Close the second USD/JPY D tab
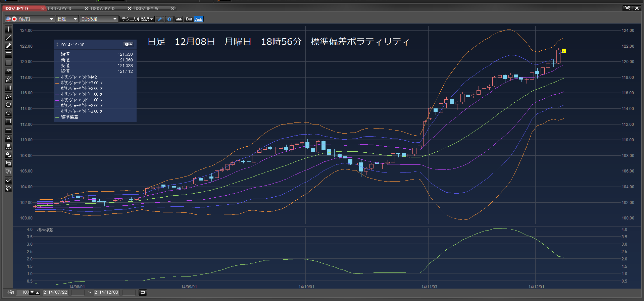Viewport: 644px width, 301px height. [x=86, y=8]
